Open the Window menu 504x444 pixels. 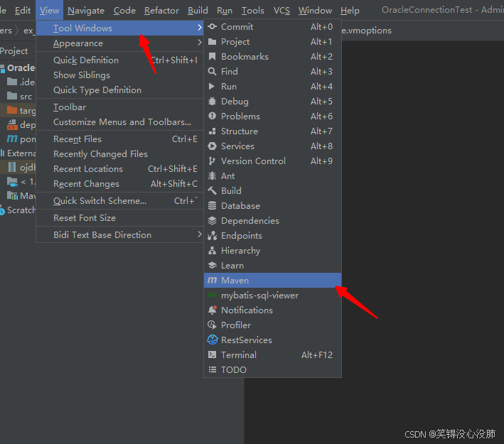(315, 11)
